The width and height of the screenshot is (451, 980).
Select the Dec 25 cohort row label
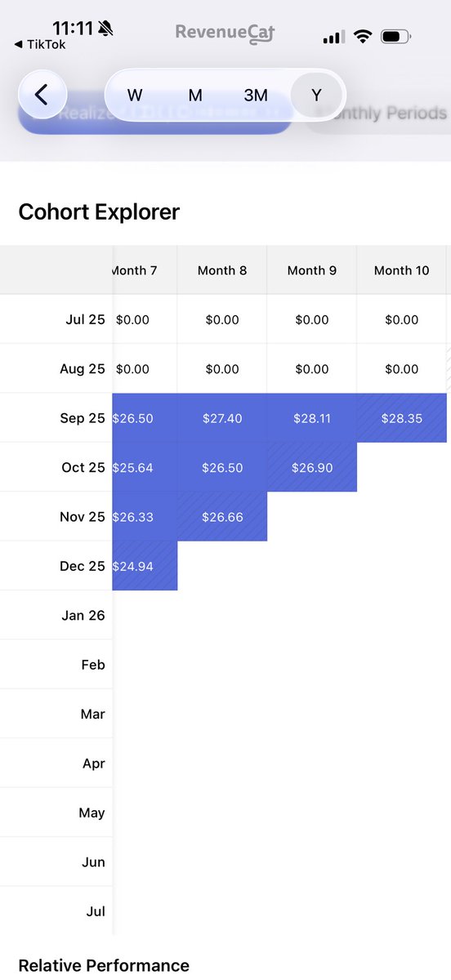click(x=83, y=566)
